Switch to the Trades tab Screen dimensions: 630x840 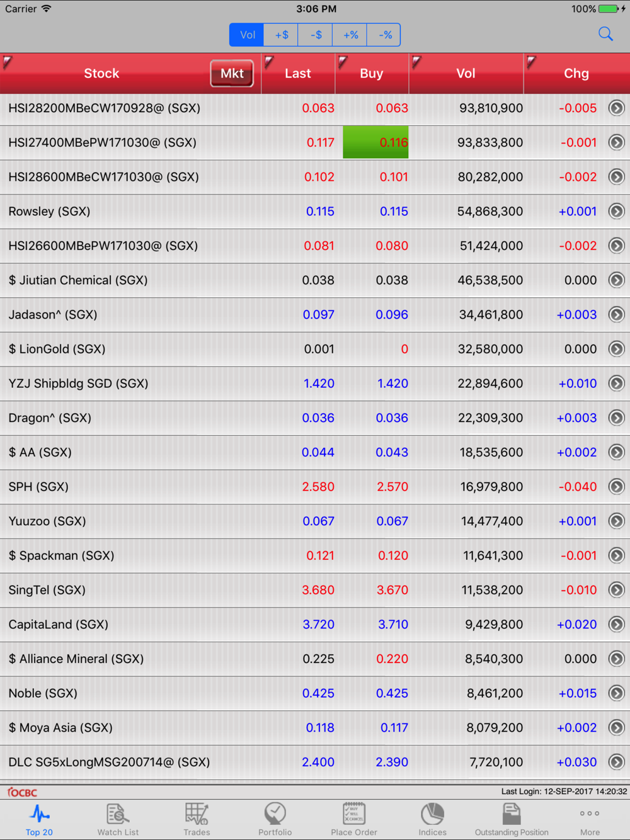point(197,820)
